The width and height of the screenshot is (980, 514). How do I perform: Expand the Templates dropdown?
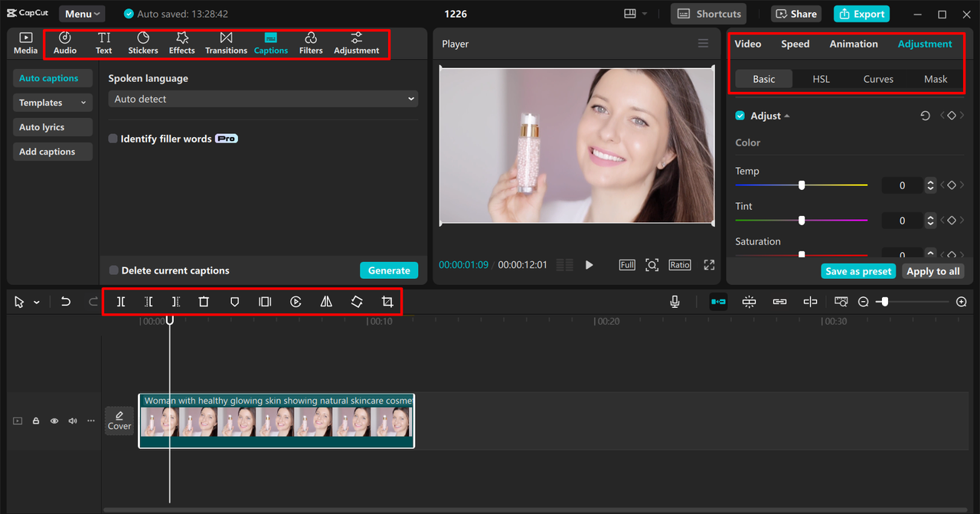click(52, 103)
